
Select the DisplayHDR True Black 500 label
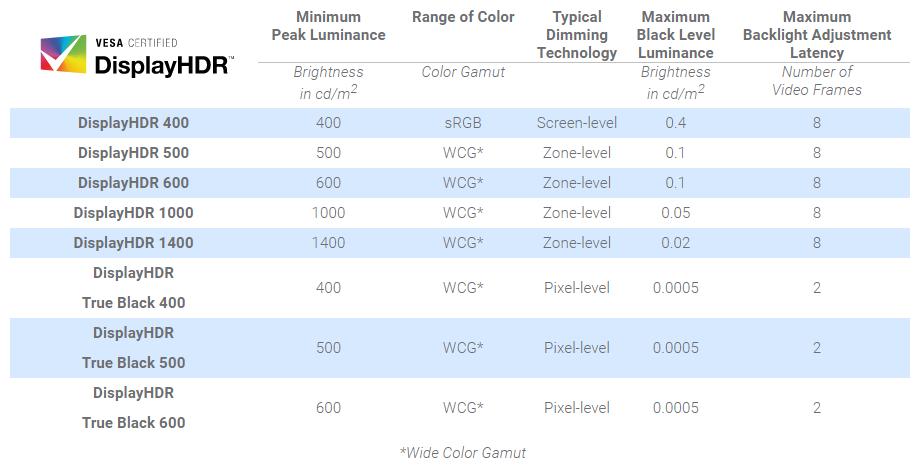tap(133, 348)
